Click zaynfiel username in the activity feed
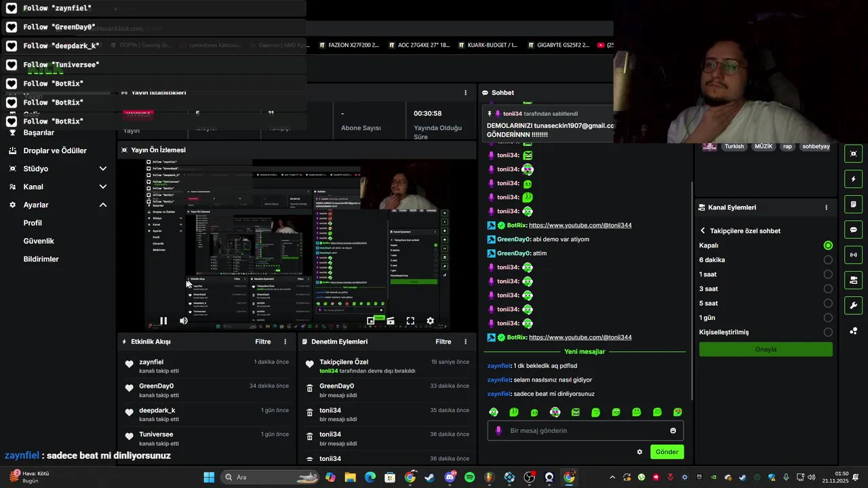868x488 pixels. click(151, 362)
